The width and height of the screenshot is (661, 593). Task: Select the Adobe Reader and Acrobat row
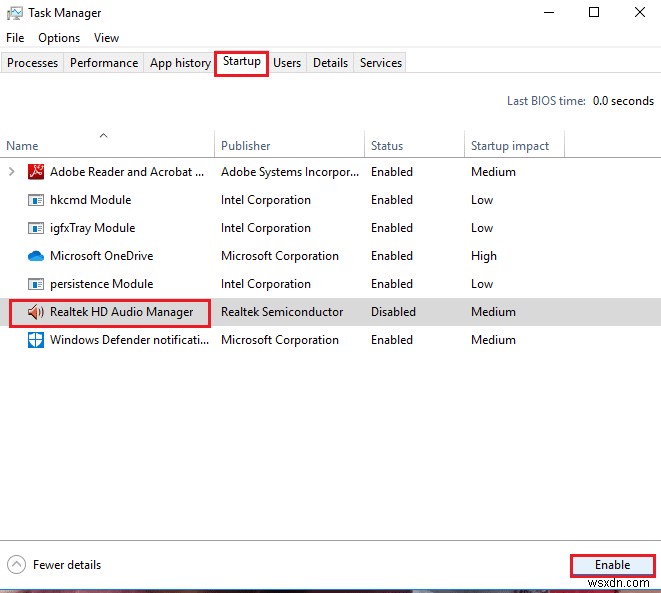click(330, 172)
